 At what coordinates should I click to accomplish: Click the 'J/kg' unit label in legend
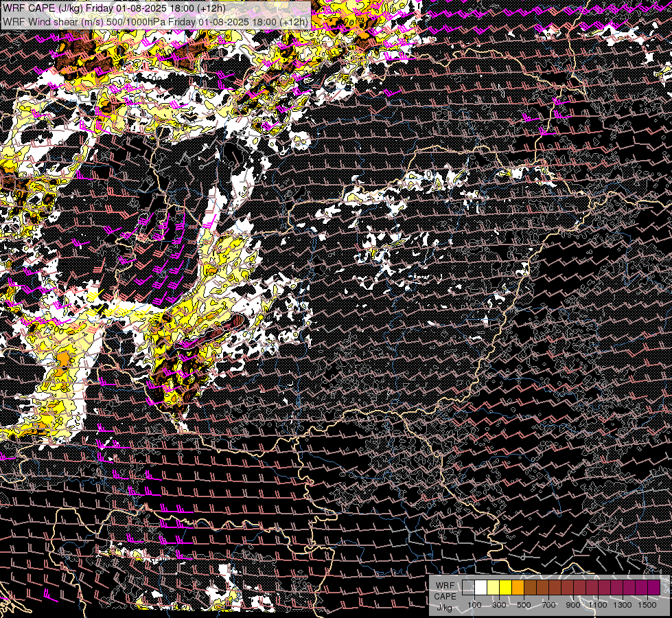[444, 607]
